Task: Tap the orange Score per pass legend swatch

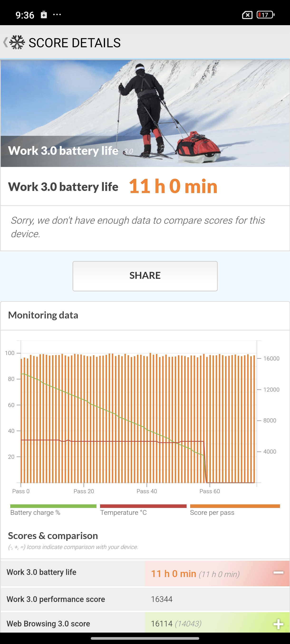Action: (x=235, y=506)
